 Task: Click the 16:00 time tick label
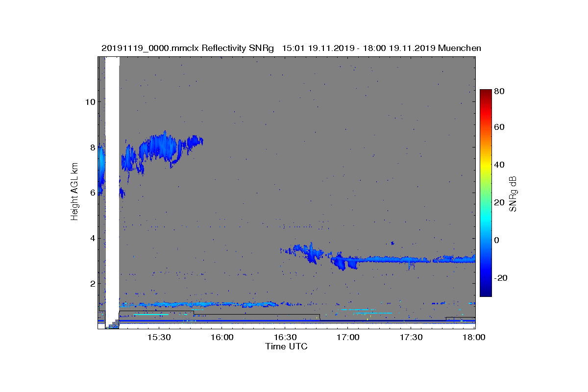click(222, 337)
